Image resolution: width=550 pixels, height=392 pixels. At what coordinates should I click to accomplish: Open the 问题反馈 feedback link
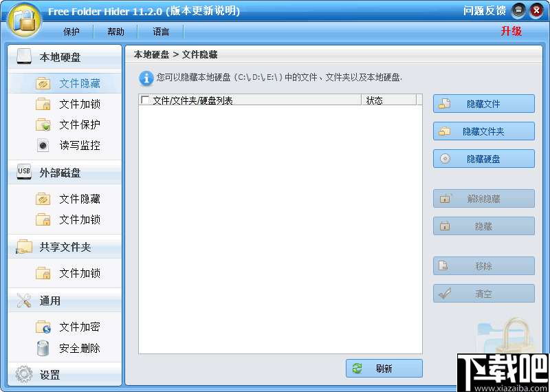(x=485, y=11)
